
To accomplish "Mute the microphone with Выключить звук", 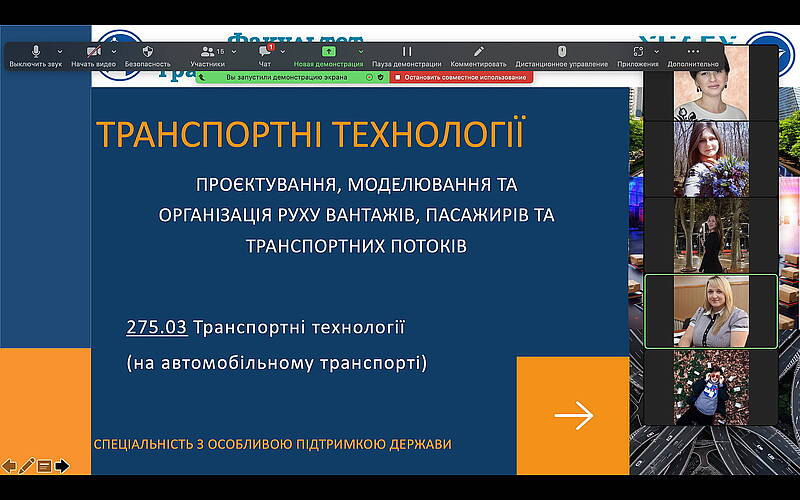I will tap(36, 56).
